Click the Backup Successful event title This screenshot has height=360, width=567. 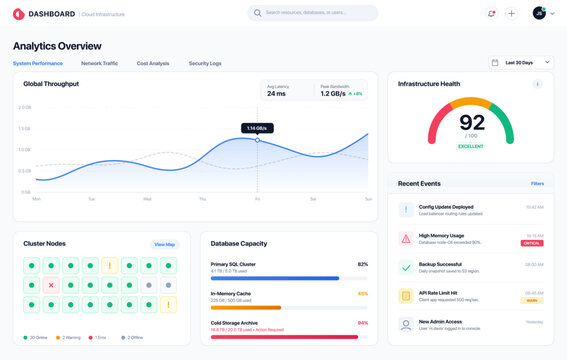point(440,264)
